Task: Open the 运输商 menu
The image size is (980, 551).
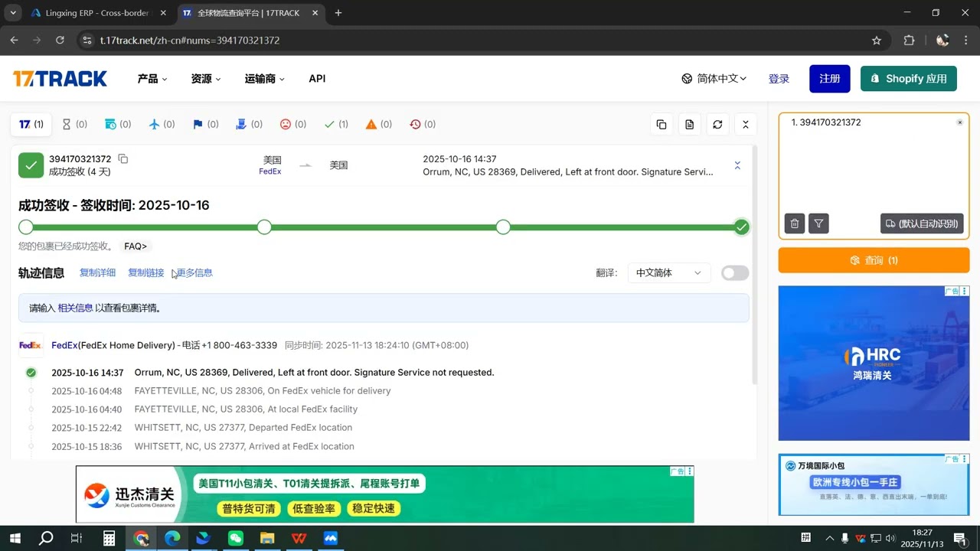Action: coord(264,79)
